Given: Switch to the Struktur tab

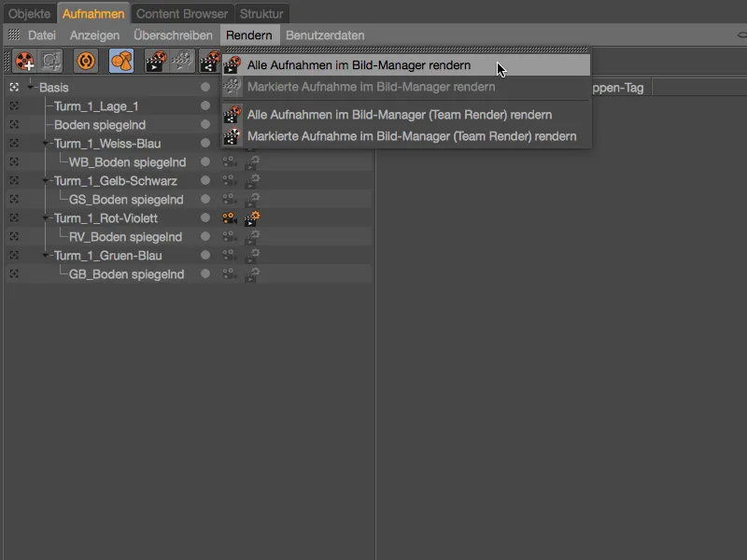Looking at the screenshot, I should 261,14.
